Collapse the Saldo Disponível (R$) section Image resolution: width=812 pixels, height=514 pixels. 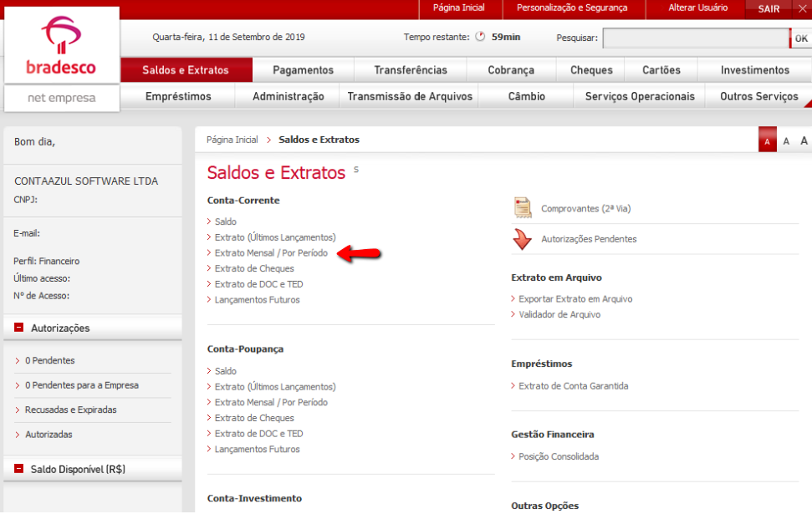pos(18,468)
